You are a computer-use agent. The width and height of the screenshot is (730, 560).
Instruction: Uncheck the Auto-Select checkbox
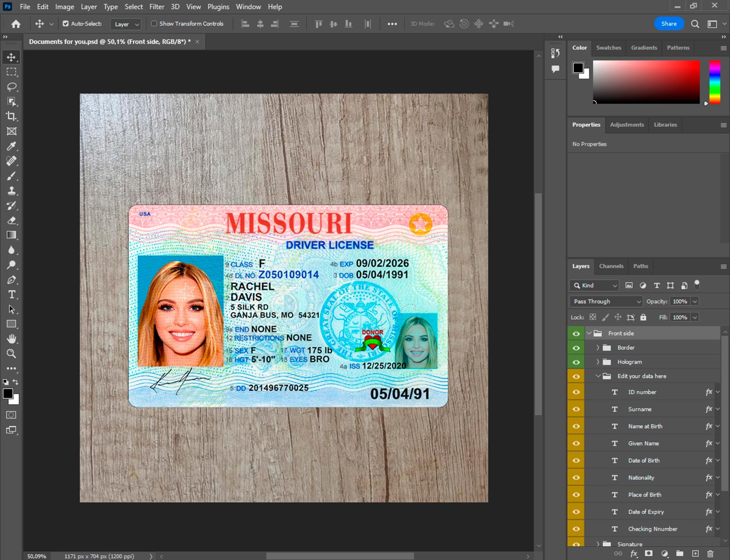[66, 23]
